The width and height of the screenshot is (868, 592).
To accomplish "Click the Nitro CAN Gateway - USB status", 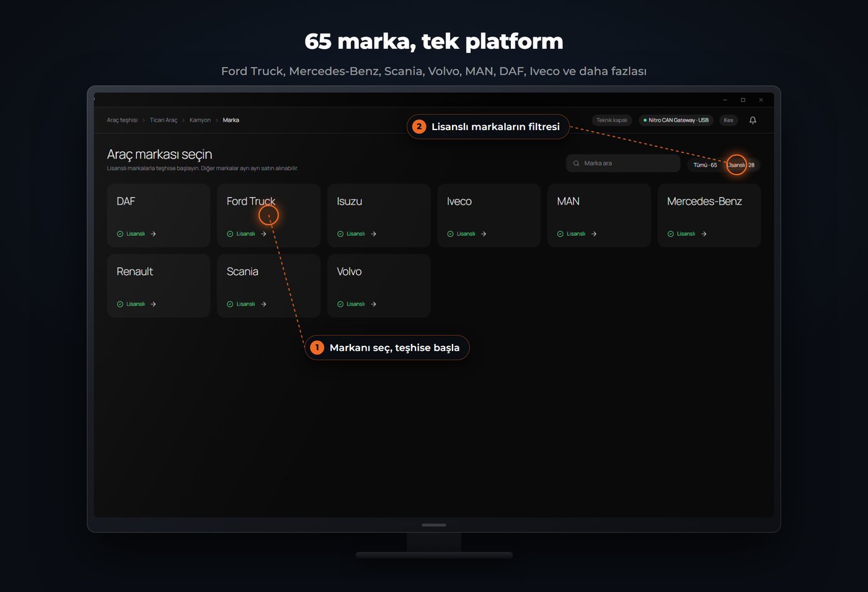I will click(676, 120).
